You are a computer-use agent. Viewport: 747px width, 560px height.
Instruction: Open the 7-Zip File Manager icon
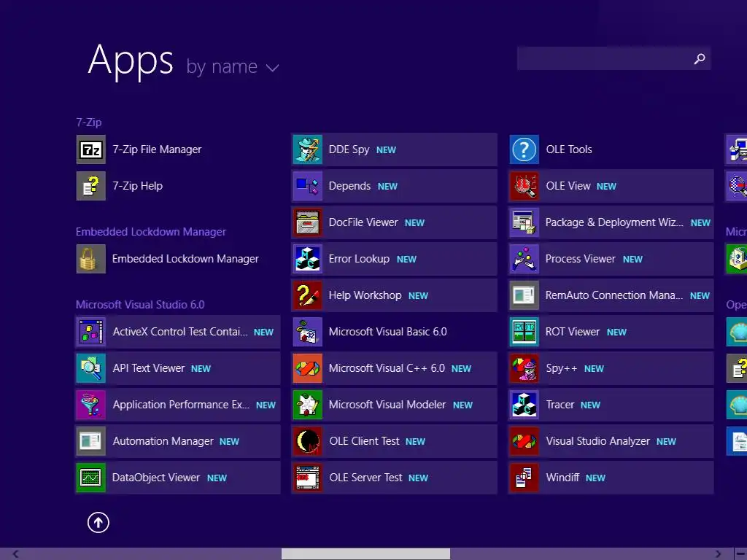click(x=91, y=149)
